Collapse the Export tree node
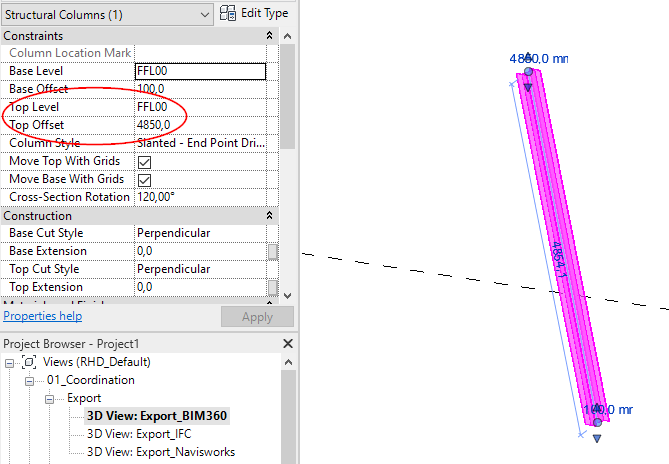Viewport: 669px width, 464px height. pos(49,399)
